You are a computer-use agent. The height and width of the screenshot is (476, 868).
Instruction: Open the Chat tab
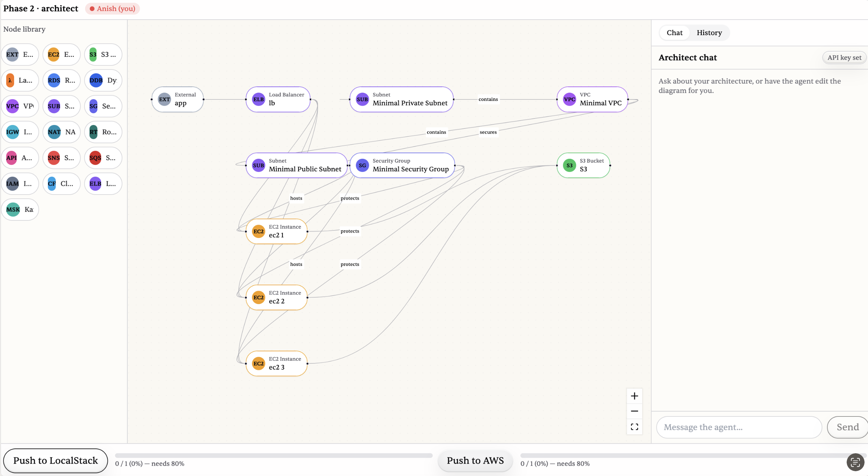click(674, 33)
